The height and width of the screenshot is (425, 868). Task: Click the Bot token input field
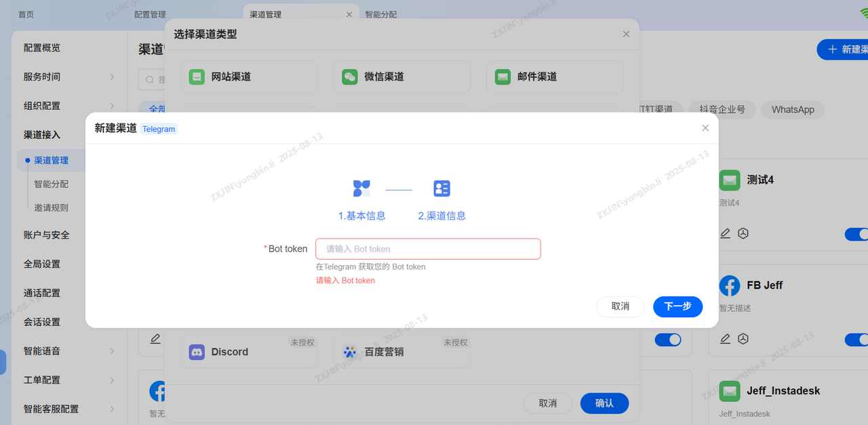tap(428, 249)
